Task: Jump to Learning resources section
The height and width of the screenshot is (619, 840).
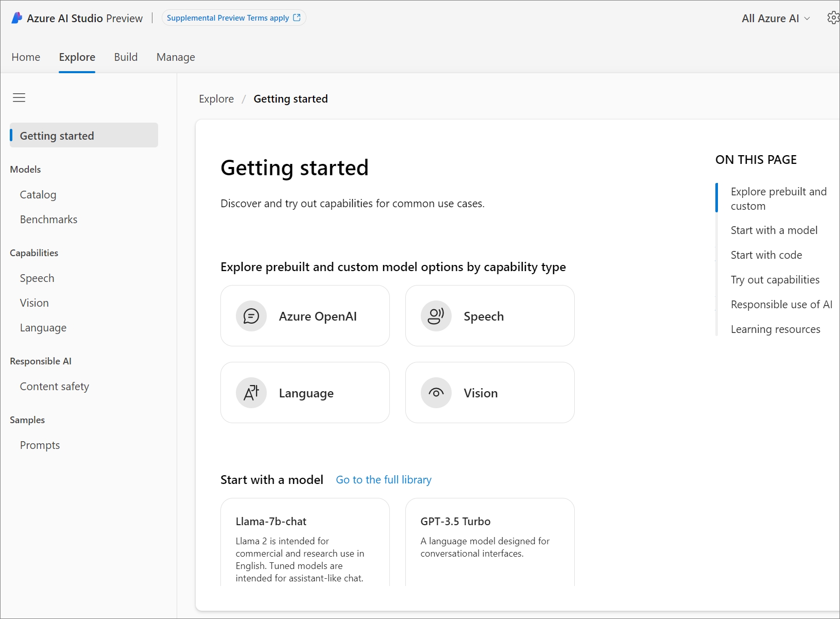Action: coord(776,329)
